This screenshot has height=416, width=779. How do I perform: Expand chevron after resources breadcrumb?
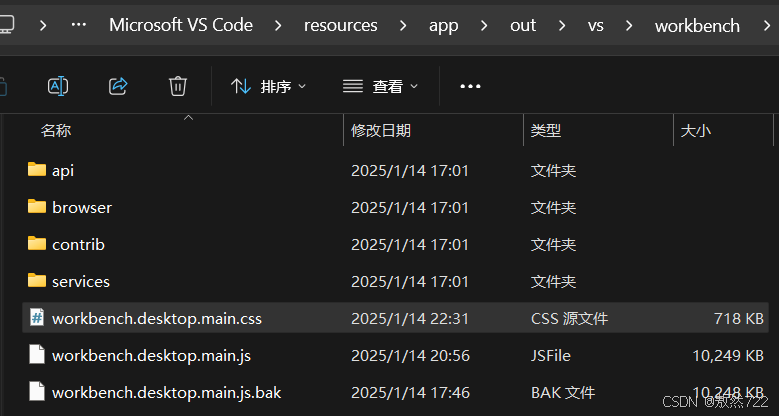coord(403,25)
